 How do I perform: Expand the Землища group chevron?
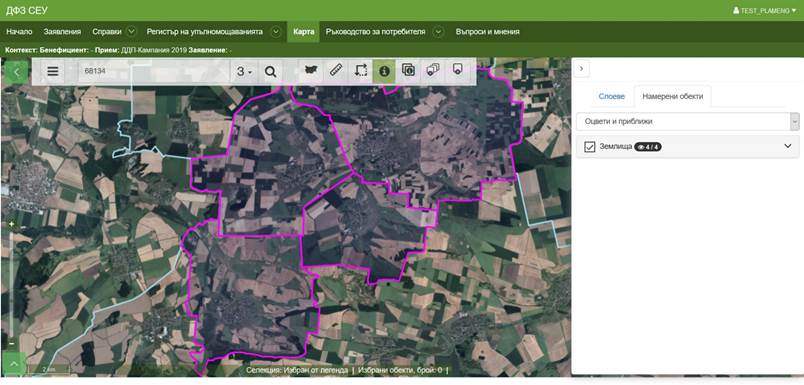coord(788,146)
